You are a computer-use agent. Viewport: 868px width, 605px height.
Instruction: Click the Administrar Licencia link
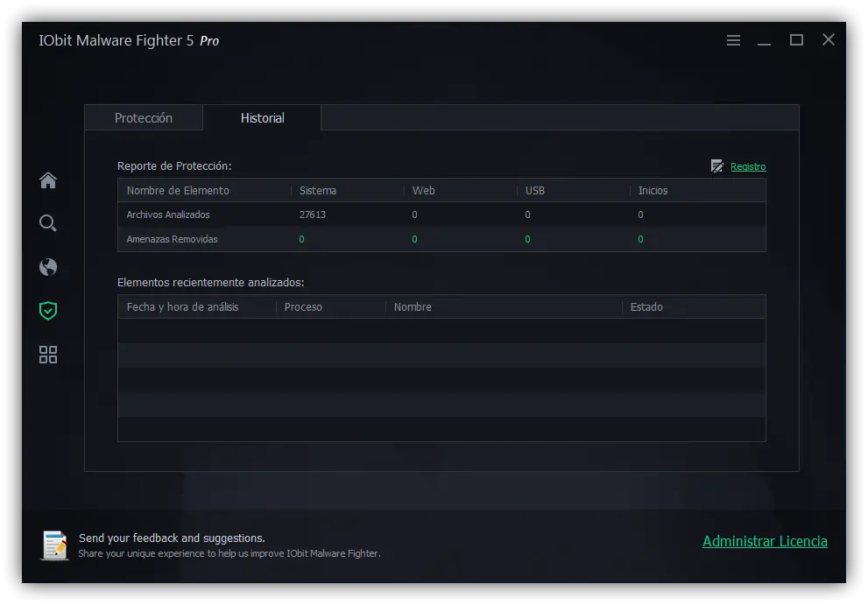pyautogui.click(x=765, y=541)
